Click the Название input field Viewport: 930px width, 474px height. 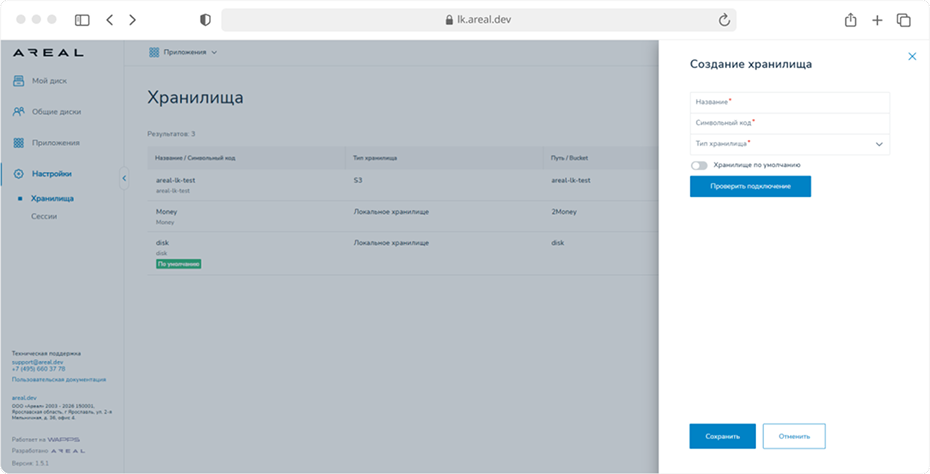point(789,102)
